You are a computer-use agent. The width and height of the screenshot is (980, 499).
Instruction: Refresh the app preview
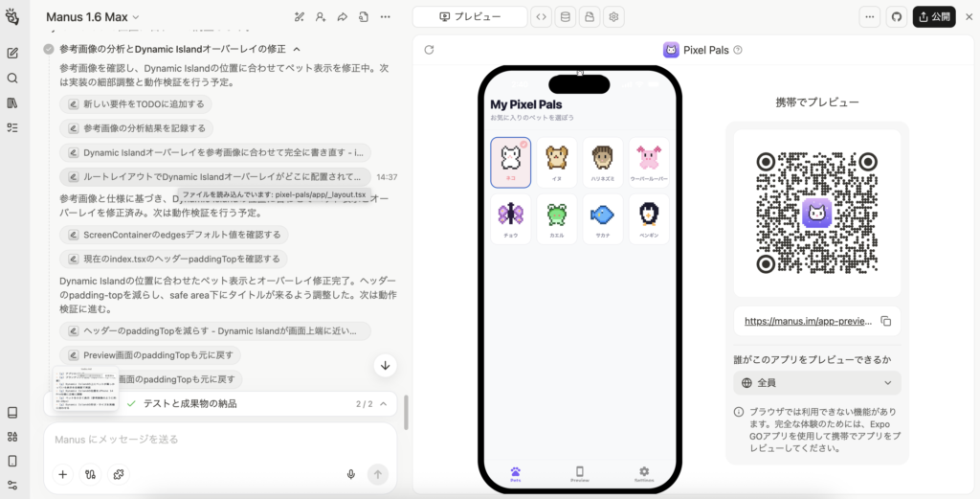click(429, 50)
